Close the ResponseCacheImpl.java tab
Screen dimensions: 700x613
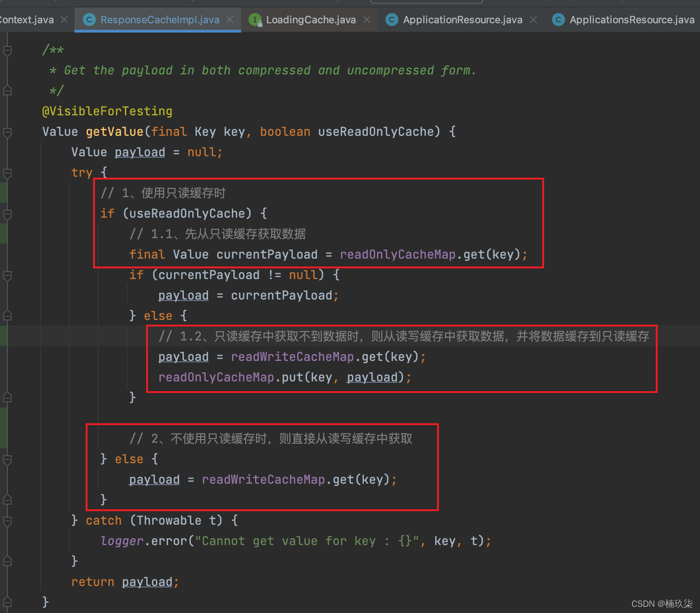(x=230, y=20)
